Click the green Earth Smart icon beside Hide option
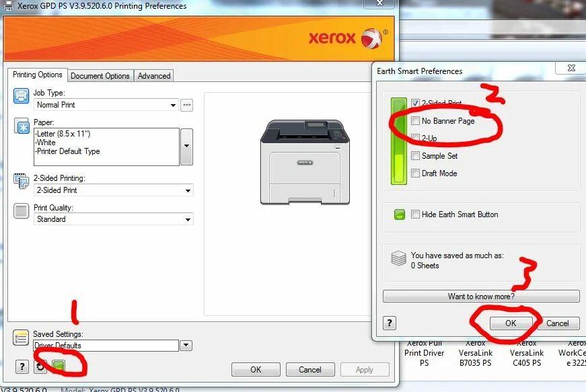The image size is (586, 392). pyautogui.click(x=400, y=214)
